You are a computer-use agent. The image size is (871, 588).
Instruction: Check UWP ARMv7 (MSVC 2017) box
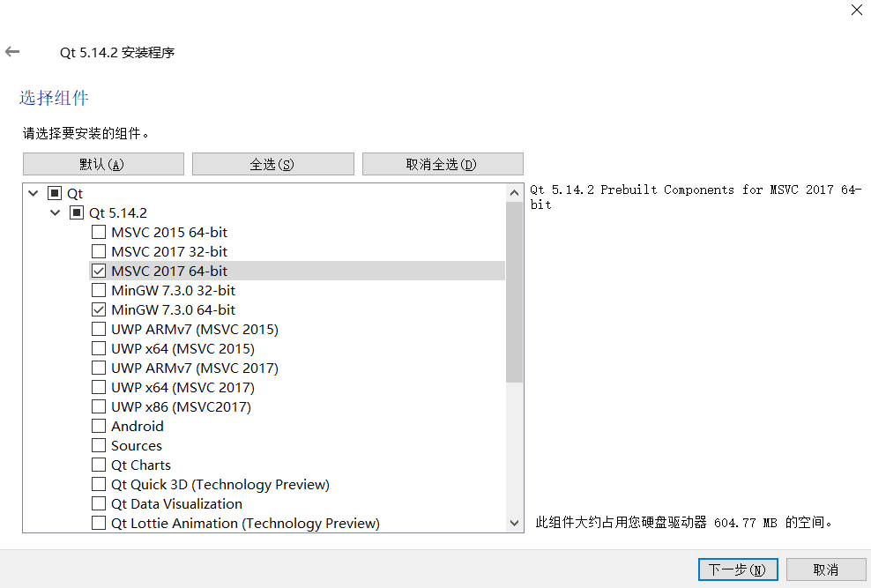99,368
